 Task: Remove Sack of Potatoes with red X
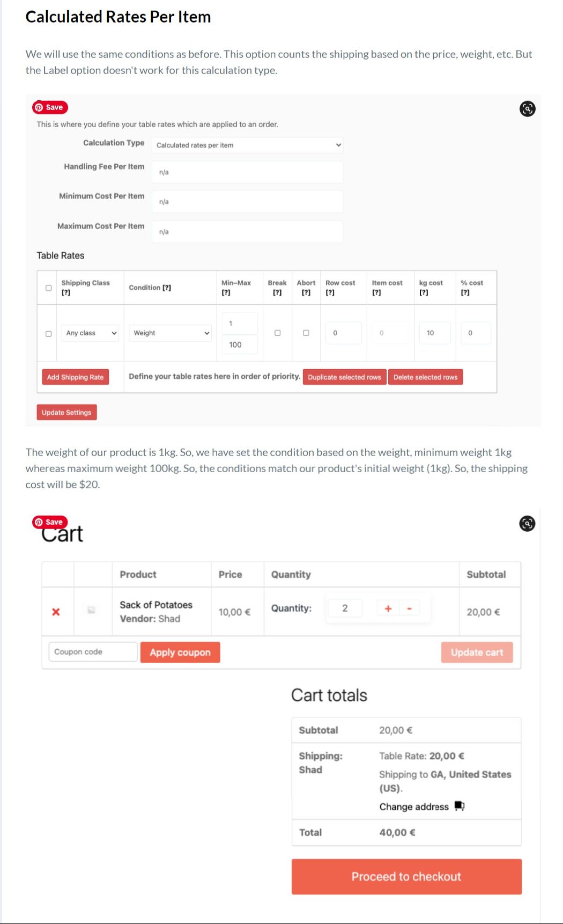[x=56, y=612]
